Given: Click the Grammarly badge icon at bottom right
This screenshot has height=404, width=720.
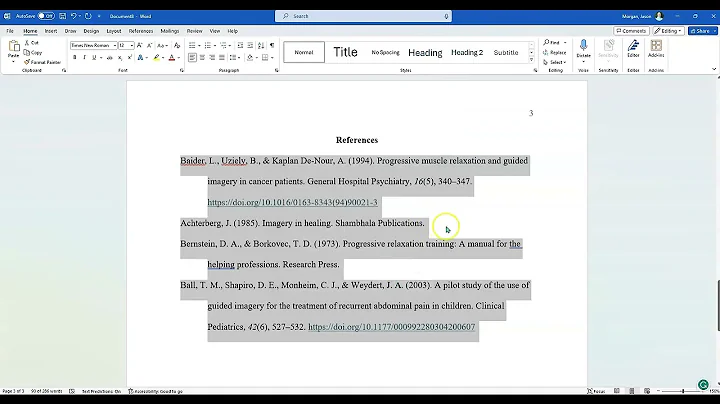Looking at the screenshot, I should [703, 385].
